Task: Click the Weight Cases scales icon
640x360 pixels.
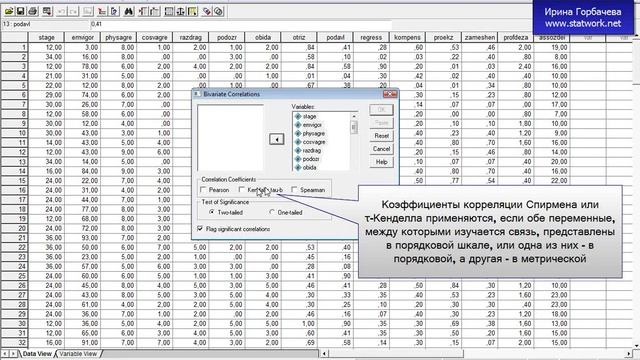Action: click(x=181, y=11)
